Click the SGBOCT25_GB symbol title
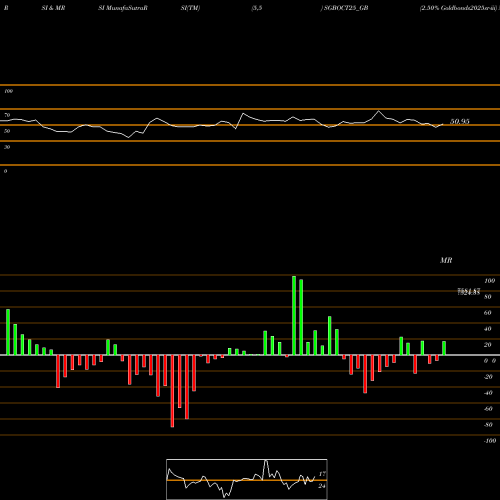The height and width of the screenshot is (500, 500). pos(346,8)
